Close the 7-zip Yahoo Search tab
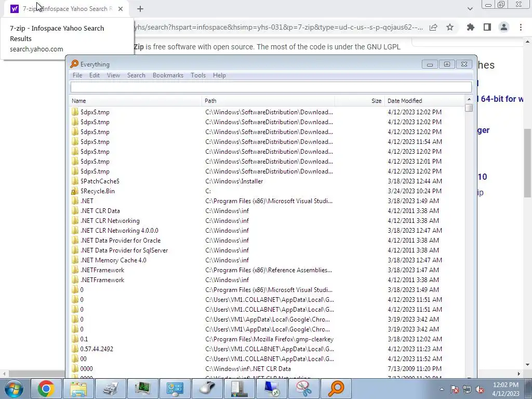532x399 pixels. point(121,9)
